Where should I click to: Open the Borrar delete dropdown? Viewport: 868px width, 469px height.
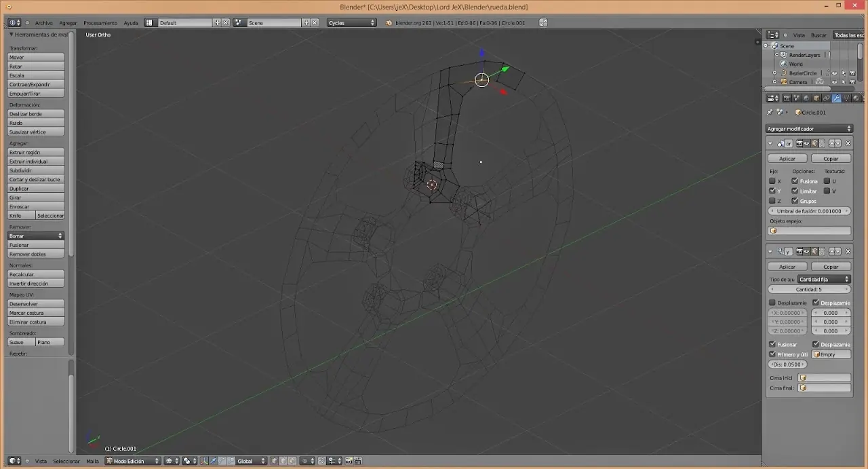36,236
